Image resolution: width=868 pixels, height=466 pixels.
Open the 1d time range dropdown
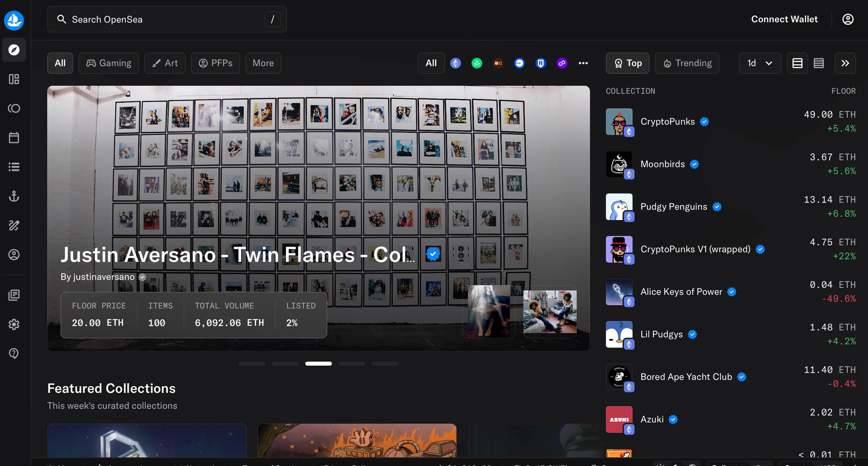pos(760,63)
